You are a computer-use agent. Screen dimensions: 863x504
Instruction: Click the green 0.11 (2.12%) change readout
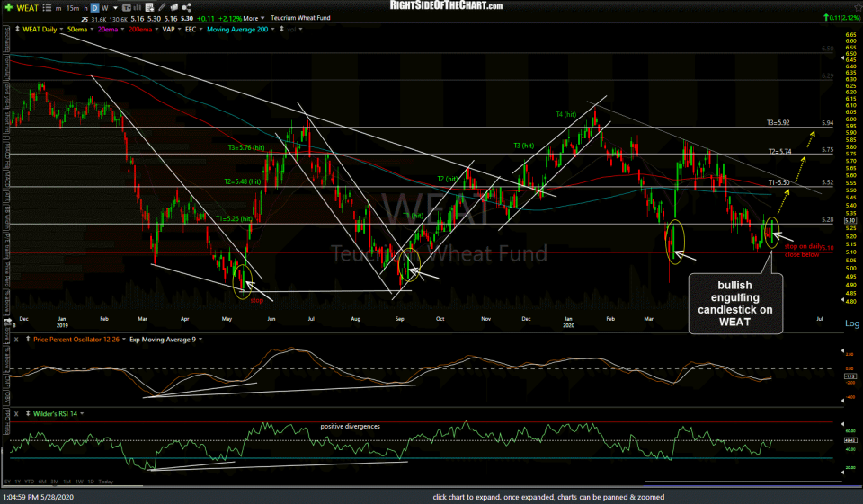coord(841,18)
